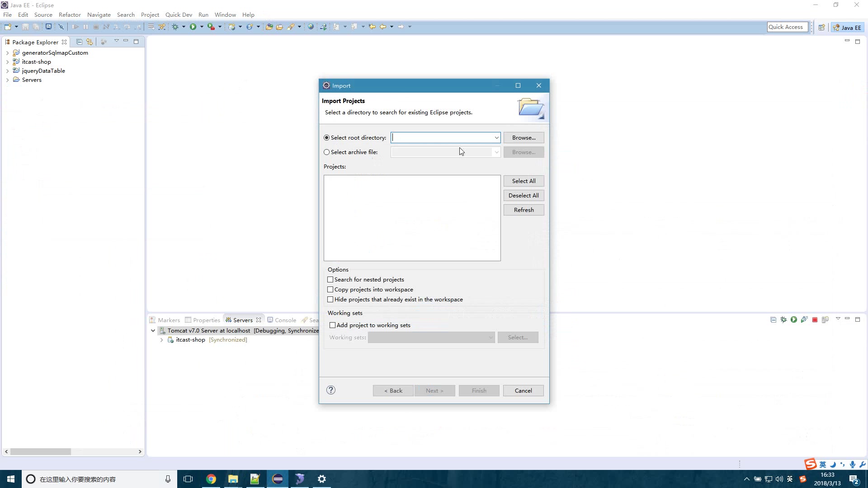This screenshot has height=488, width=868.
Task: Click the Package Explorer panel icon
Action: tap(7, 42)
